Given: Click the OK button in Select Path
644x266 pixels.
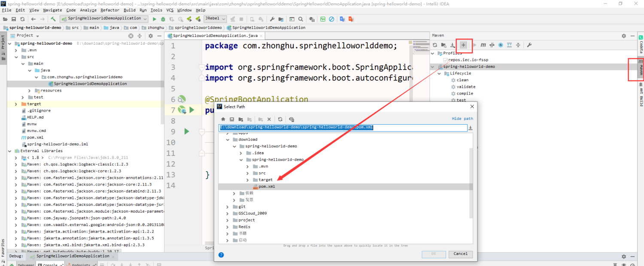Looking at the screenshot, I should [434, 254].
